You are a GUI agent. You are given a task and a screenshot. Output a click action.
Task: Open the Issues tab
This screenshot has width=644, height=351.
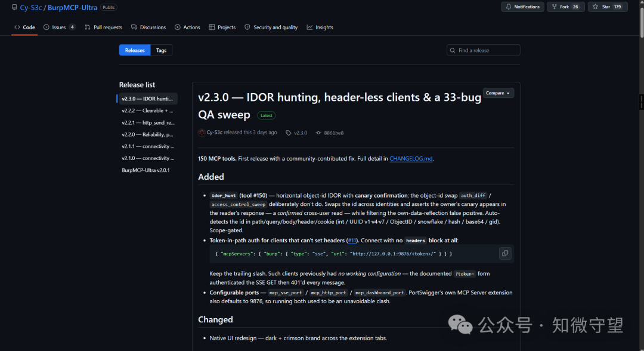pyautogui.click(x=58, y=27)
